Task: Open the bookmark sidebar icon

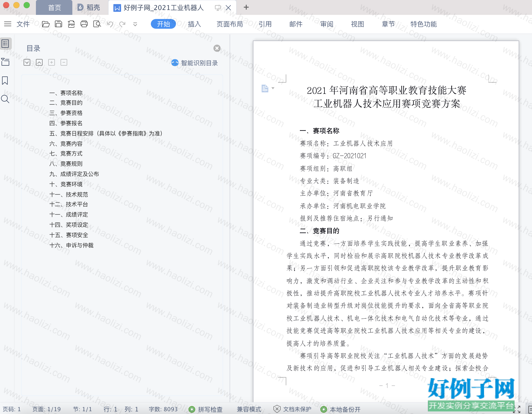Action: pyautogui.click(x=5, y=80)
